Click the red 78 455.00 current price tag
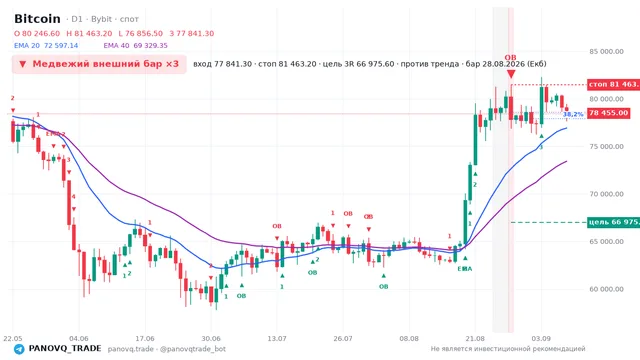This screenshot has width=640, height=360. point(608,113)
